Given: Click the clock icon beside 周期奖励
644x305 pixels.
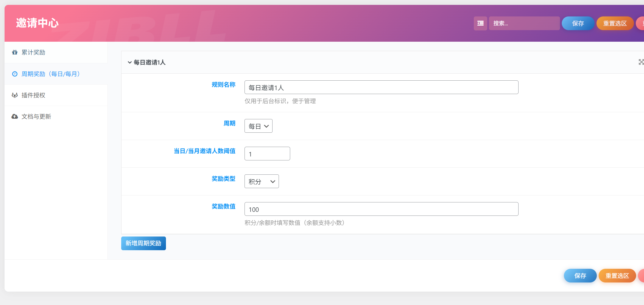Looking at the screenshot, I should coord(15,74).
